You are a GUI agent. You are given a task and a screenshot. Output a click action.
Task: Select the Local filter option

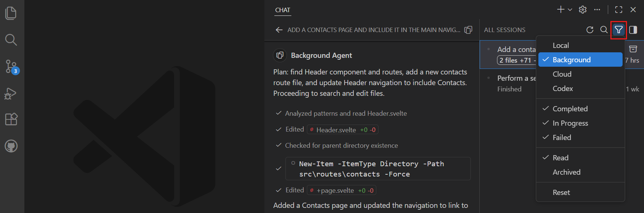(580, 45)
